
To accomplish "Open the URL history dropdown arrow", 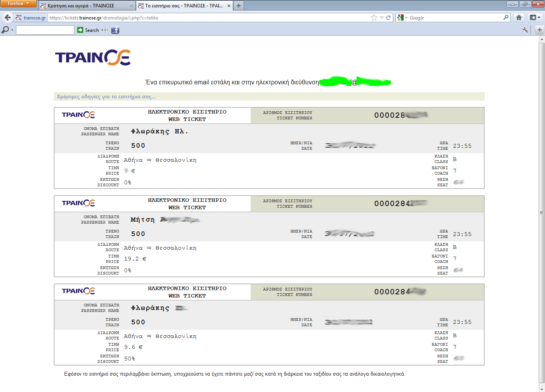I will (382, 18).
